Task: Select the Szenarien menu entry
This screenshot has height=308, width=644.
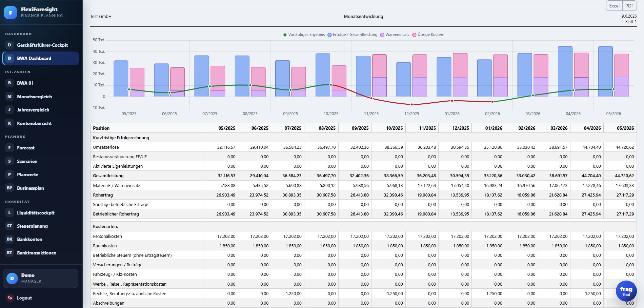Action: [41, 161]
